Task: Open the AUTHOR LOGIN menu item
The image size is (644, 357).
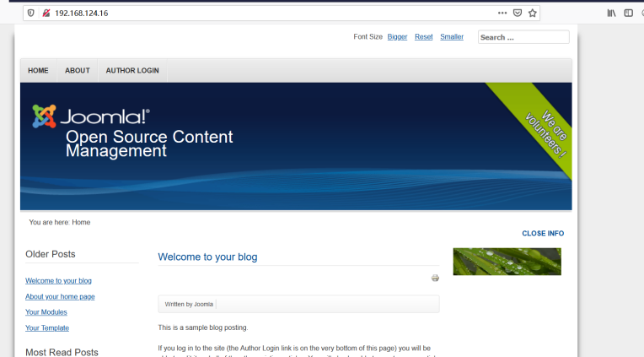Action: (132, 70)
